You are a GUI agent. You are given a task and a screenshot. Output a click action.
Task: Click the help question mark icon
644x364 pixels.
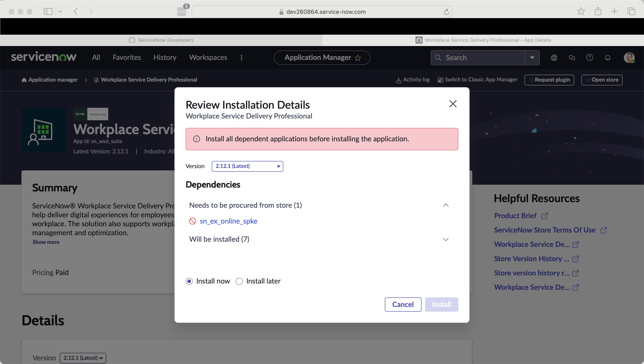pos(590,57)
